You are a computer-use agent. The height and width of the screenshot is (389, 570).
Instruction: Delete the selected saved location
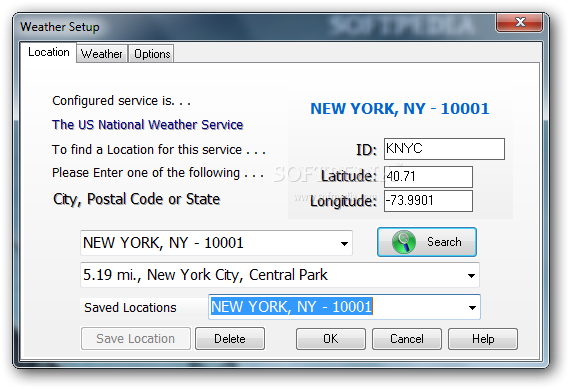[230, 339]
